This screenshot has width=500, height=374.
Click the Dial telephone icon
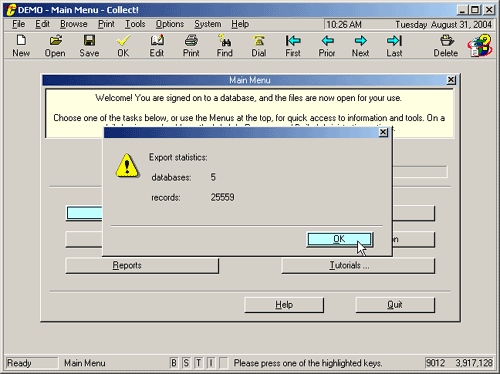(259, 41)
